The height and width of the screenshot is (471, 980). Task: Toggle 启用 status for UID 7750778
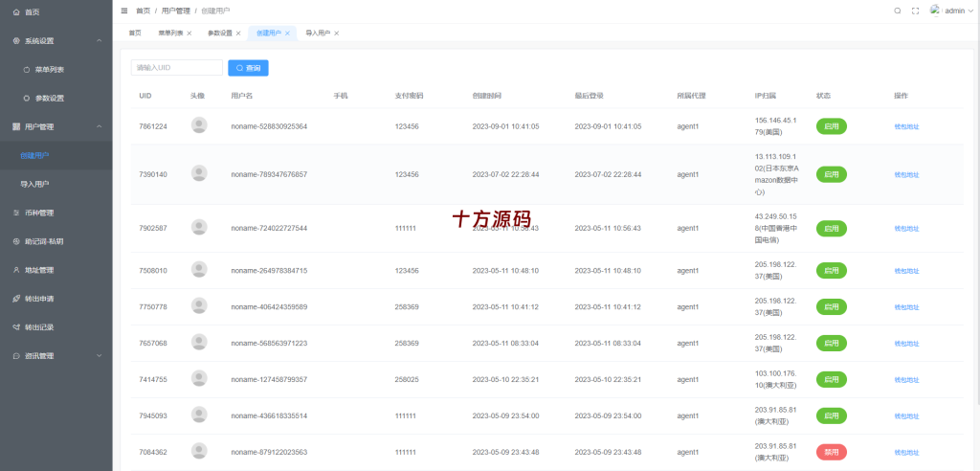[x=832, y=307]
